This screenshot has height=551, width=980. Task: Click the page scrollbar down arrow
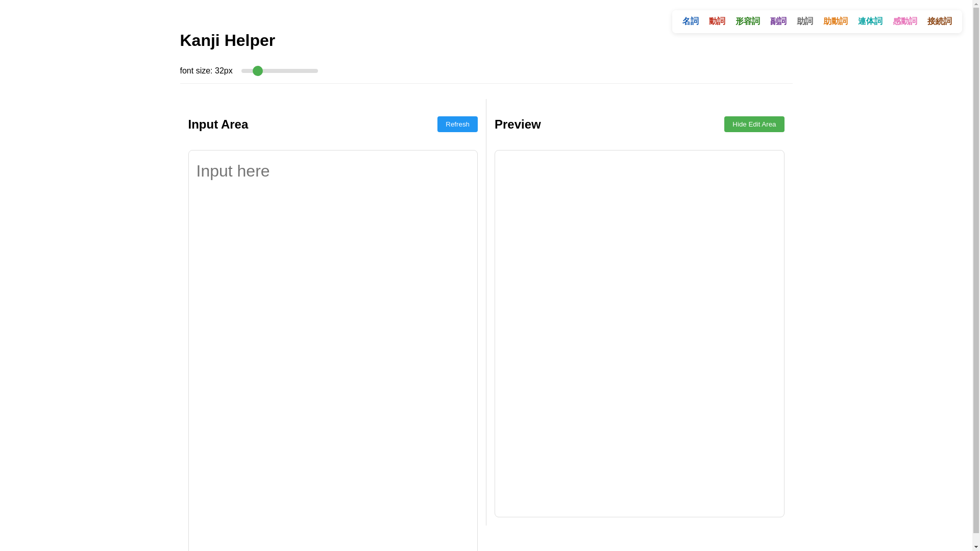[x=976, y=547]
